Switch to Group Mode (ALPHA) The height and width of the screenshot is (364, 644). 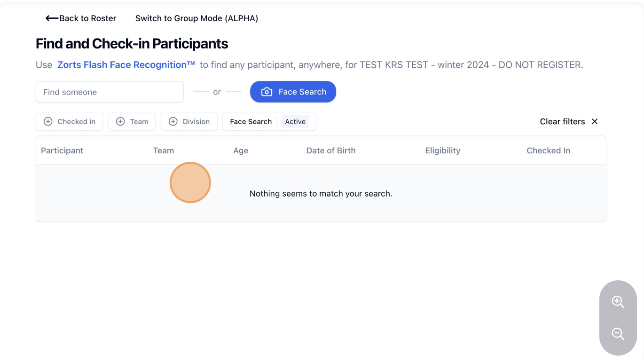click(x=196, y=18)
